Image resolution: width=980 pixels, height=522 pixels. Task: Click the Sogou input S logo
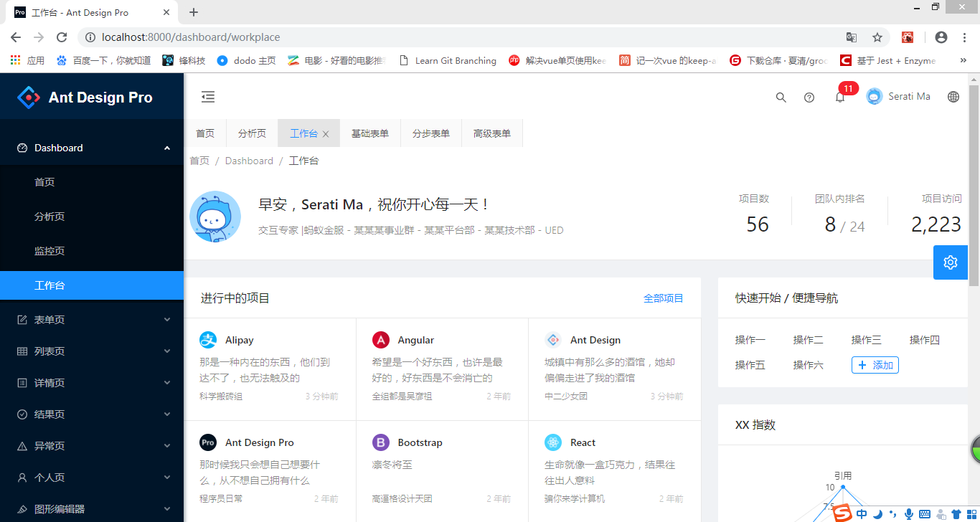842,513
